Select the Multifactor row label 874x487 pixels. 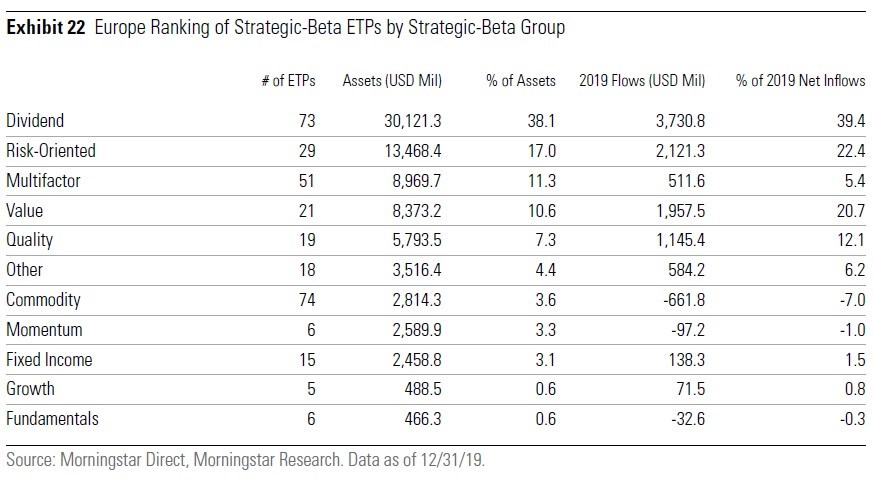(44, 181)
